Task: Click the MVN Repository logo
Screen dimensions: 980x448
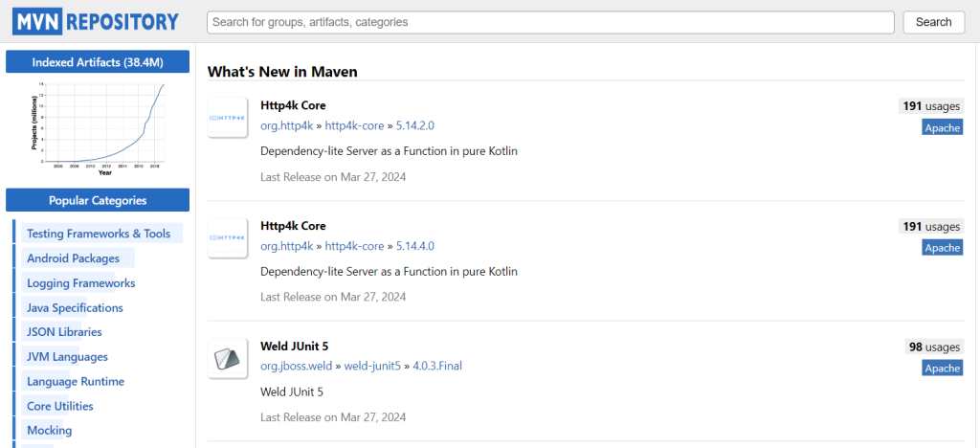Action: (x=96, y=21)
